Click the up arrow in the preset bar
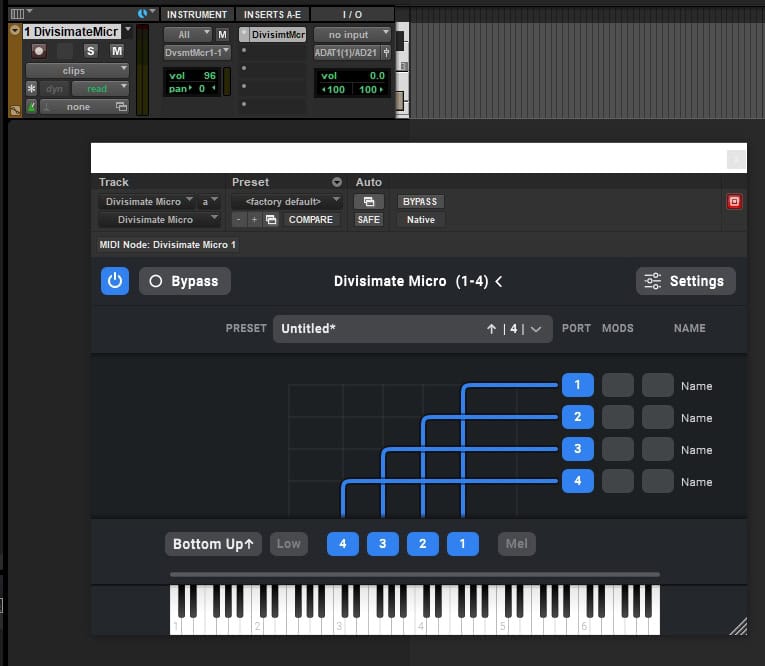Image resolution: width=765 pixels, height=666 pixels. [491, 329]
